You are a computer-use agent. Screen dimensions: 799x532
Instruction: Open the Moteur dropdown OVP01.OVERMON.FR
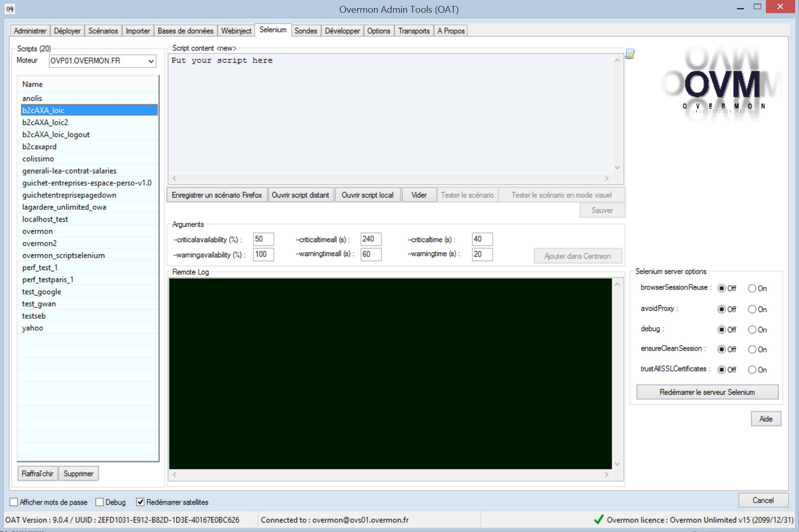pos(103,61)
